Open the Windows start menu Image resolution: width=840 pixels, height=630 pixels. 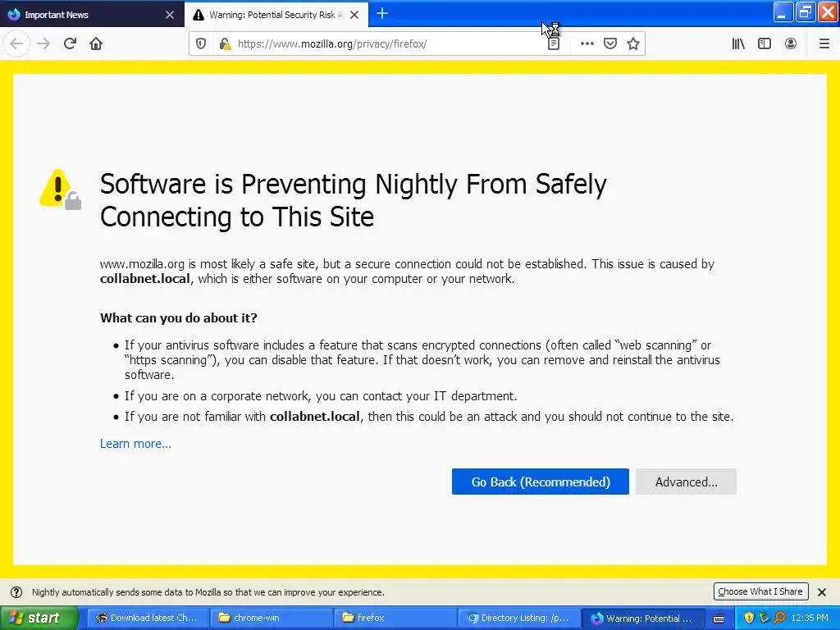(x=39, y=618)
